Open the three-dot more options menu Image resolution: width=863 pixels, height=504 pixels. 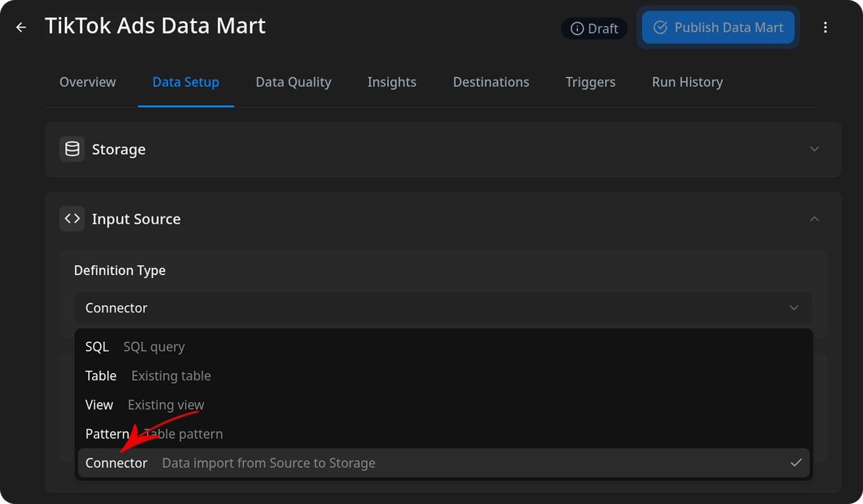(825, 28)
